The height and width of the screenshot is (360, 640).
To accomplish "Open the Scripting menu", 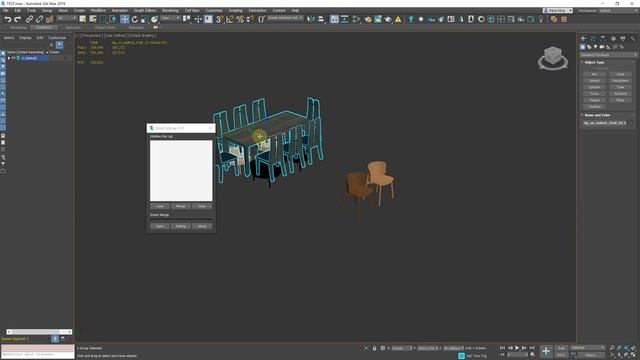I will (x=236, y=10).
